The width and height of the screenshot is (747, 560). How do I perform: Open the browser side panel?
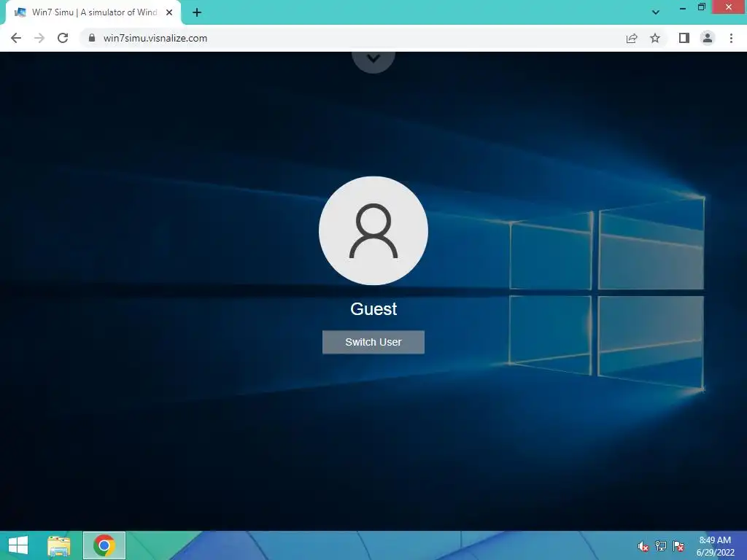click(684, 38)
